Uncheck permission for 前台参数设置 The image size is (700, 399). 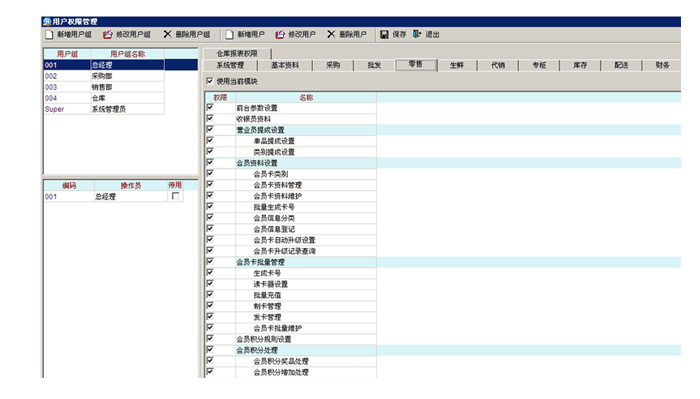(210, 108)
